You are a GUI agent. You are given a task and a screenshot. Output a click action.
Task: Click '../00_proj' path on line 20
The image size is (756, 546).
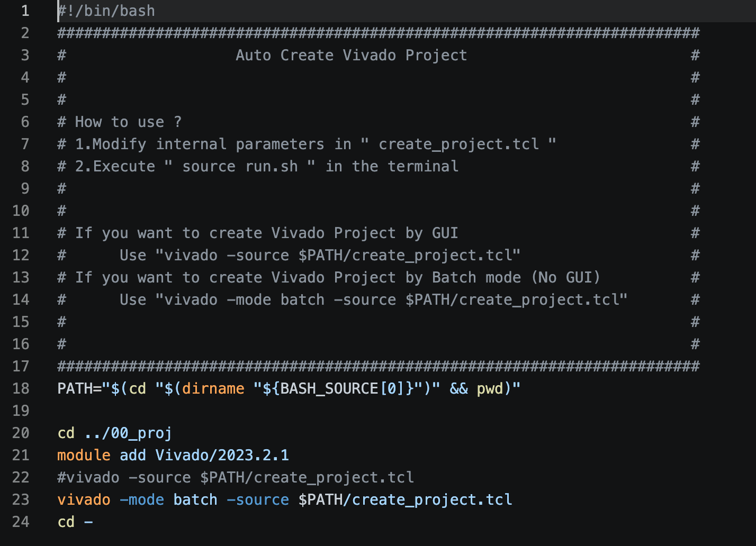pyautogui.click(x=128, y=433)
